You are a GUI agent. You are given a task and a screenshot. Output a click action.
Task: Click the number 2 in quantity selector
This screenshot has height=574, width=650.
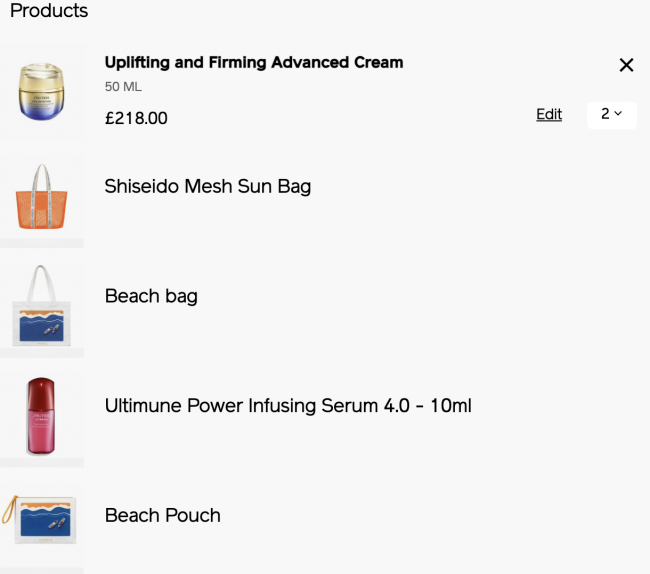(605, 114)
